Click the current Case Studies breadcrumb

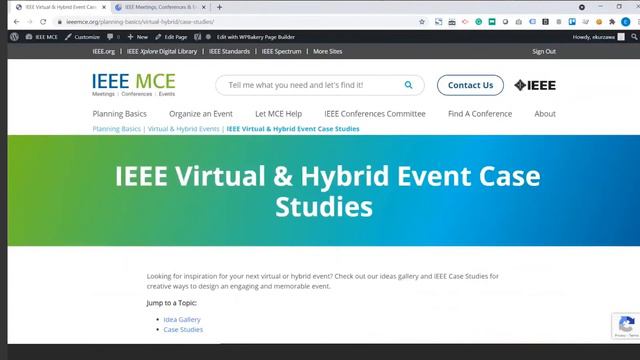click(x=293, y=129)
